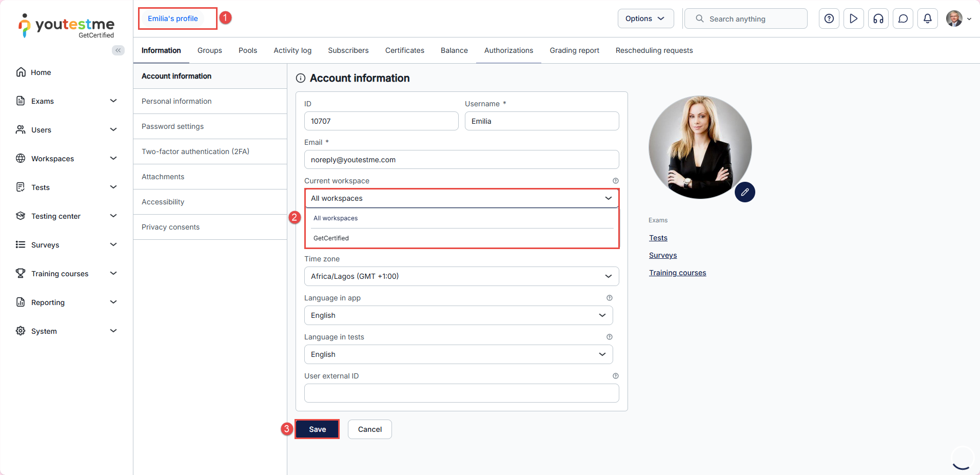The height and width of the screenshot is (475, 980).
Task: Click the help question mark icon
Action: 829,18
